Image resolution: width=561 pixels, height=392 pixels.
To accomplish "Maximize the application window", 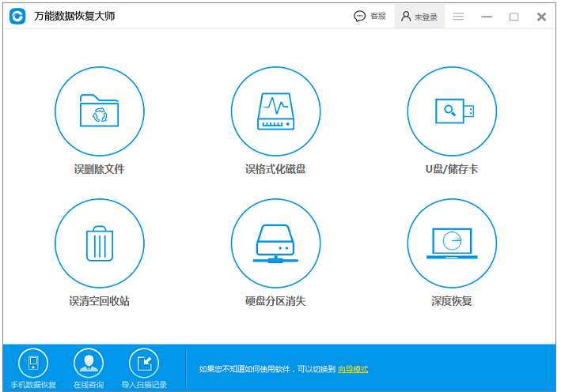I will coord(514,17).
